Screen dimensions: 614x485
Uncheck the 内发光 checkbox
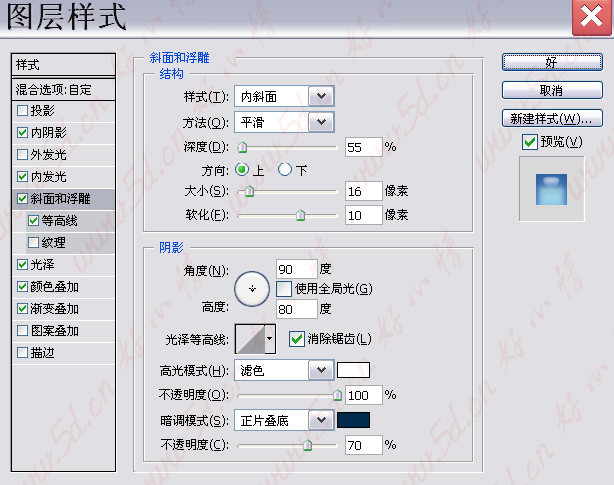(x=22, y=176)
